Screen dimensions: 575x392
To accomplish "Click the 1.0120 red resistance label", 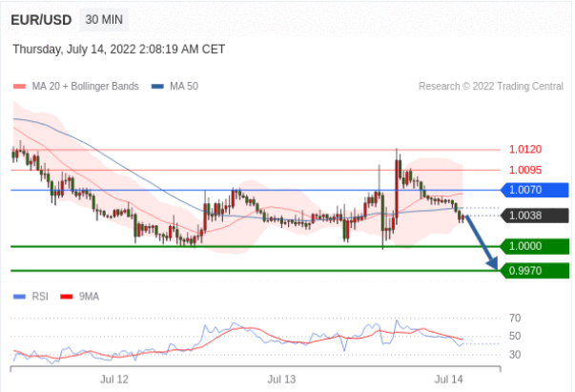I will point(525,150).
